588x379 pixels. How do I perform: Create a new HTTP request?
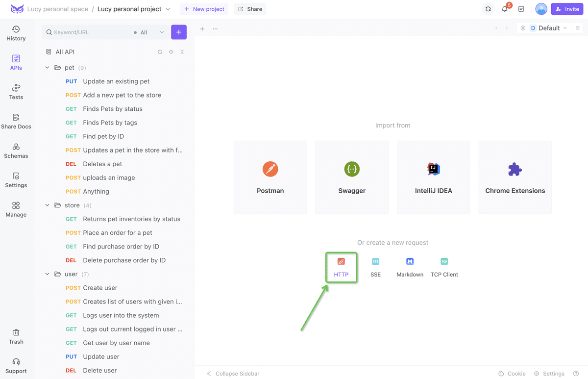point(341,267)
